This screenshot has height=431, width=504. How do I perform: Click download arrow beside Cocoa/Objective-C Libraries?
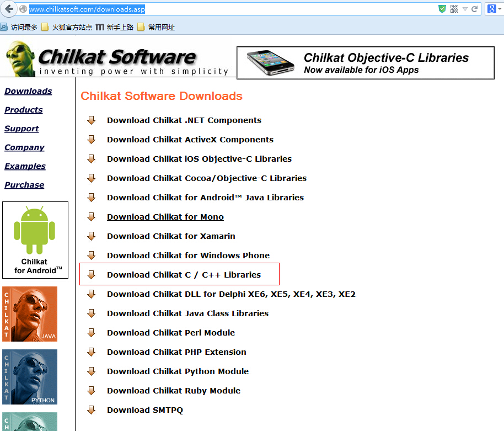coord(92,178)
